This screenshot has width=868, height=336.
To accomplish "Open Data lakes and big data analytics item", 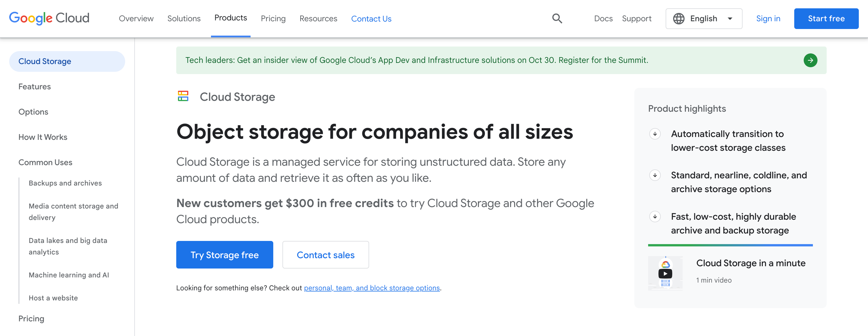I will point(68,246).
